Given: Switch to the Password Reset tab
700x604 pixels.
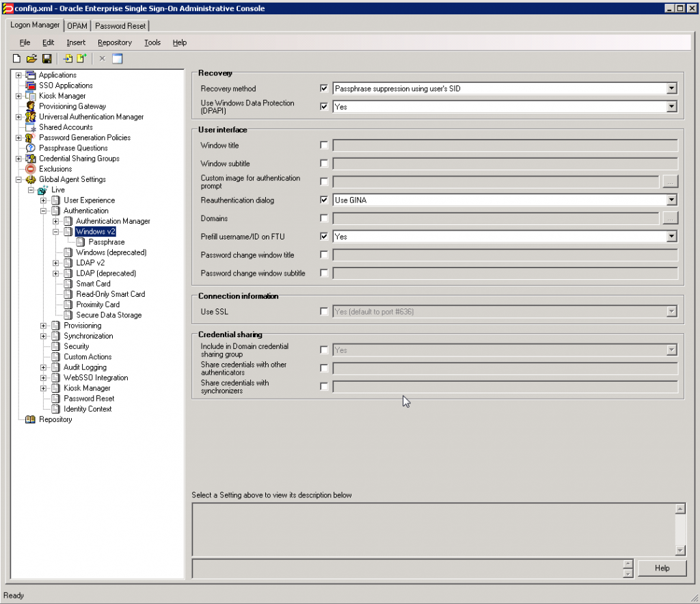Looking at the screenshot, I should click(x=120, y=26).
